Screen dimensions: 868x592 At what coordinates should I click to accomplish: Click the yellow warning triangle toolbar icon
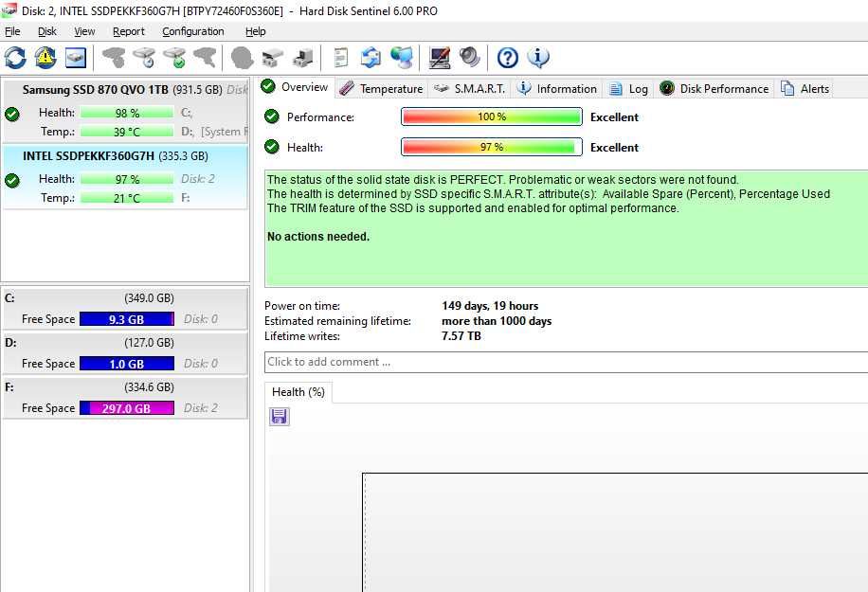pos(45,58)
